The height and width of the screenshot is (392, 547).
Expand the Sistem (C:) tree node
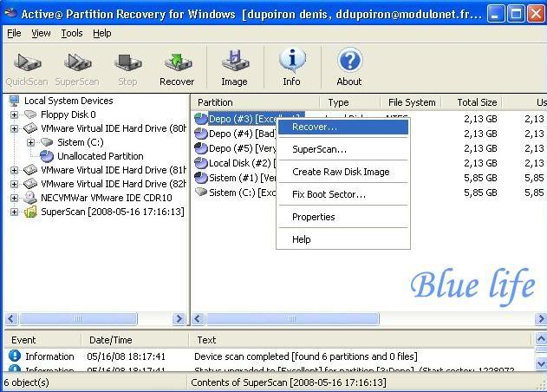click(x=30, y=142)
